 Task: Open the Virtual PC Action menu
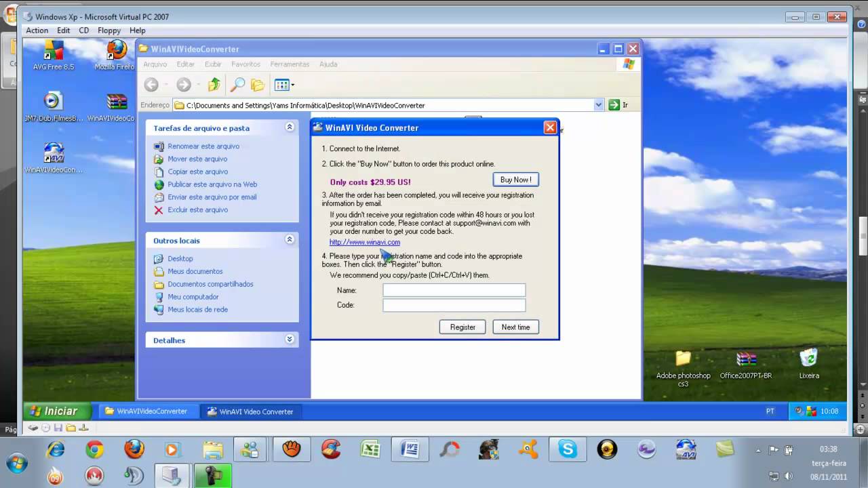click(37, 30)
